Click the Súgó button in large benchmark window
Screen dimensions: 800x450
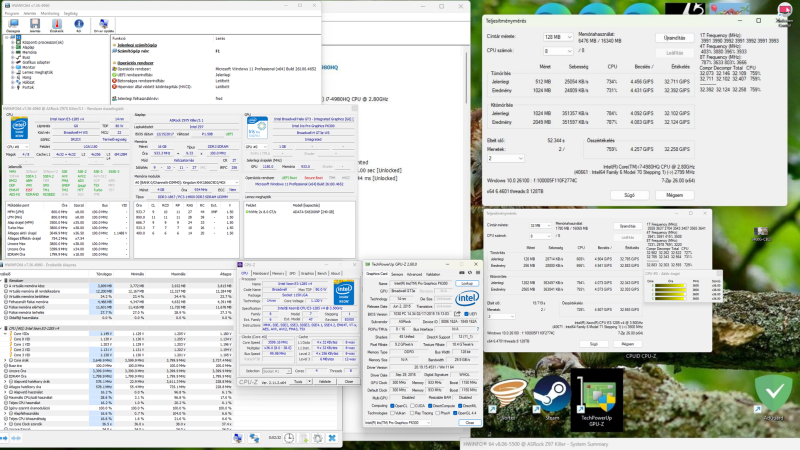coord(629,195)
